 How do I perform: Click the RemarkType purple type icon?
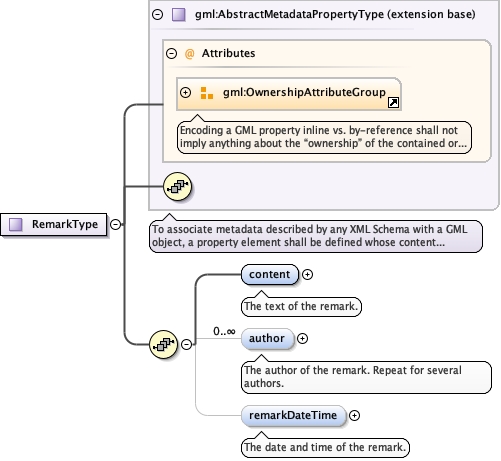pyautogui.click(x=15, y=224)
